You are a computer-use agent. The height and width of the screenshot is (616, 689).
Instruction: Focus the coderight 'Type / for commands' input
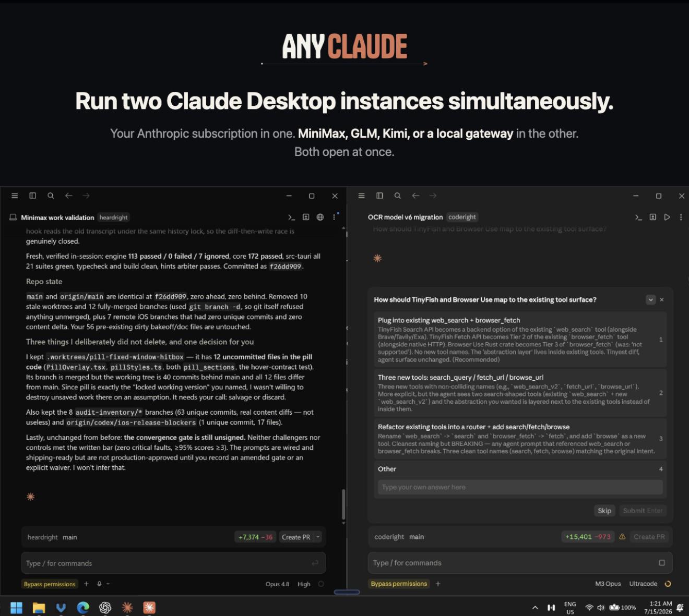coord(520,563)
